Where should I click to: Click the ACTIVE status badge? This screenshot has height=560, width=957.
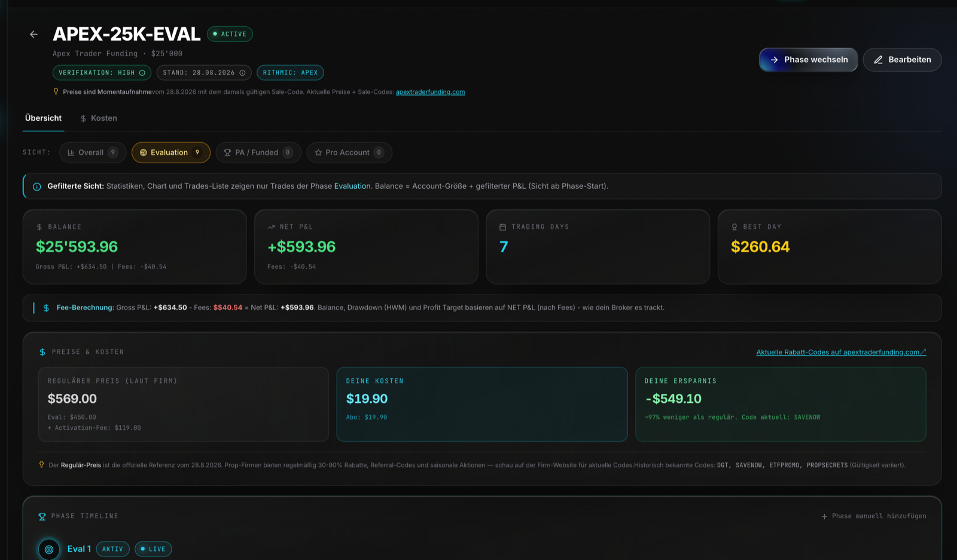coord(230,34)
